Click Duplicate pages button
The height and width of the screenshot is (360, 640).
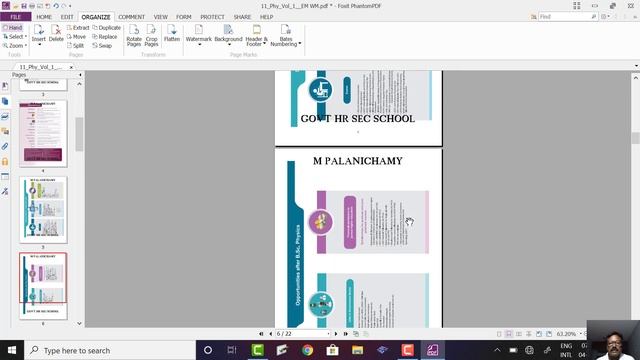click(x=107, y=28)
